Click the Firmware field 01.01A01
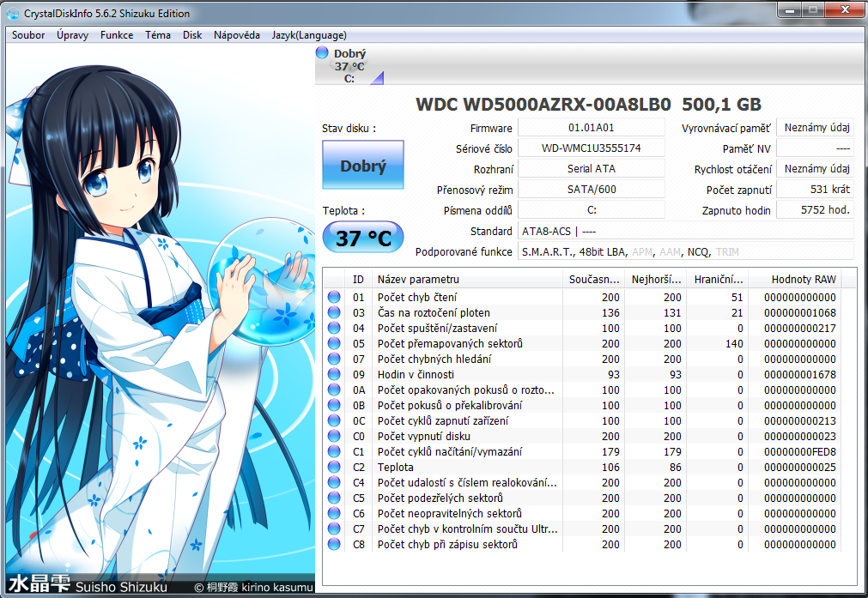 pos(592,127)
